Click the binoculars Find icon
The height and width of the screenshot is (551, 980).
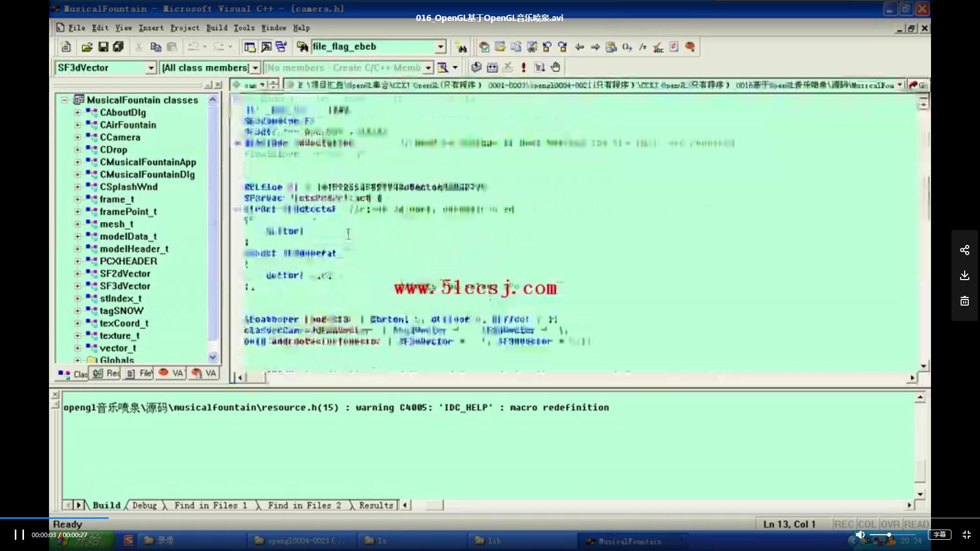(462, 47)
